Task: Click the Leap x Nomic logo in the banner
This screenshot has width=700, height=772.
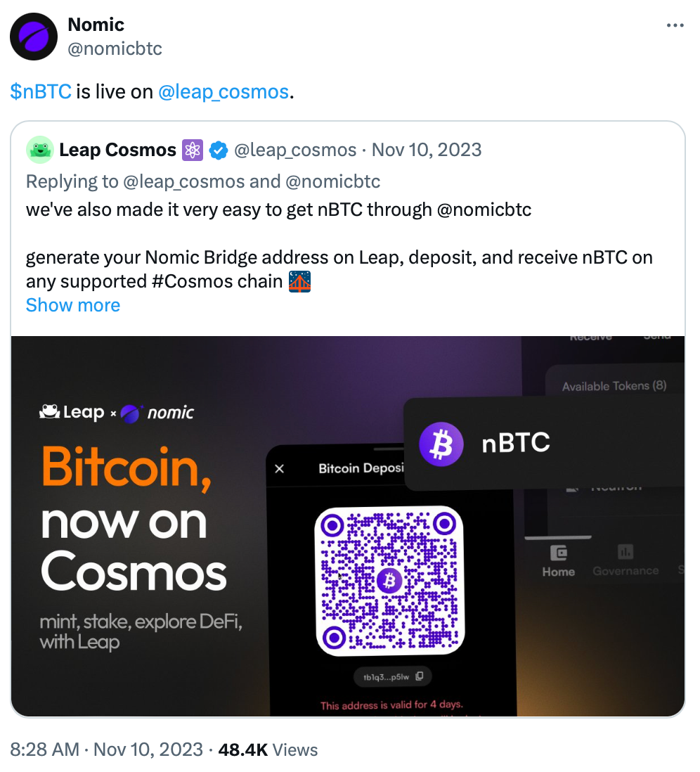Action: click(115, 413)
